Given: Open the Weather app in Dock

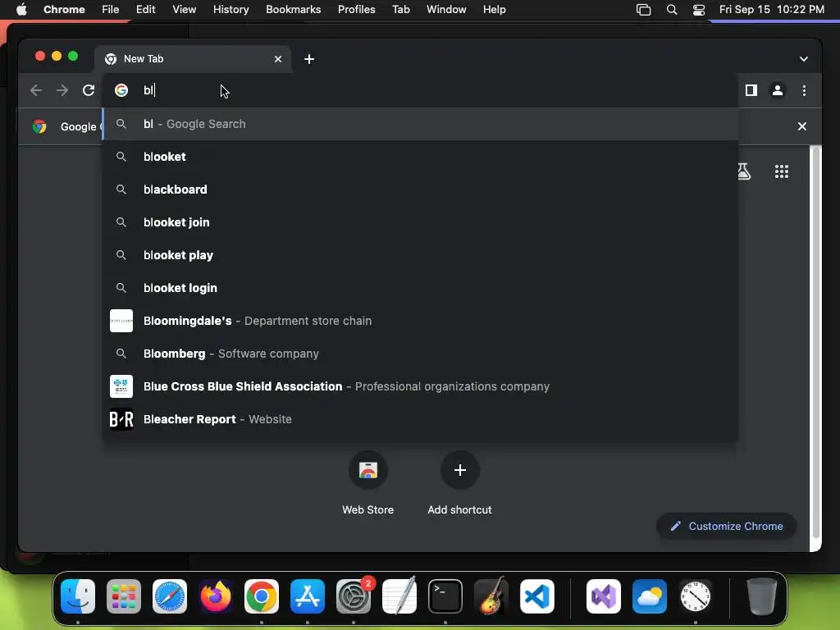Looking at the screenshot, I should coord(650,596).
